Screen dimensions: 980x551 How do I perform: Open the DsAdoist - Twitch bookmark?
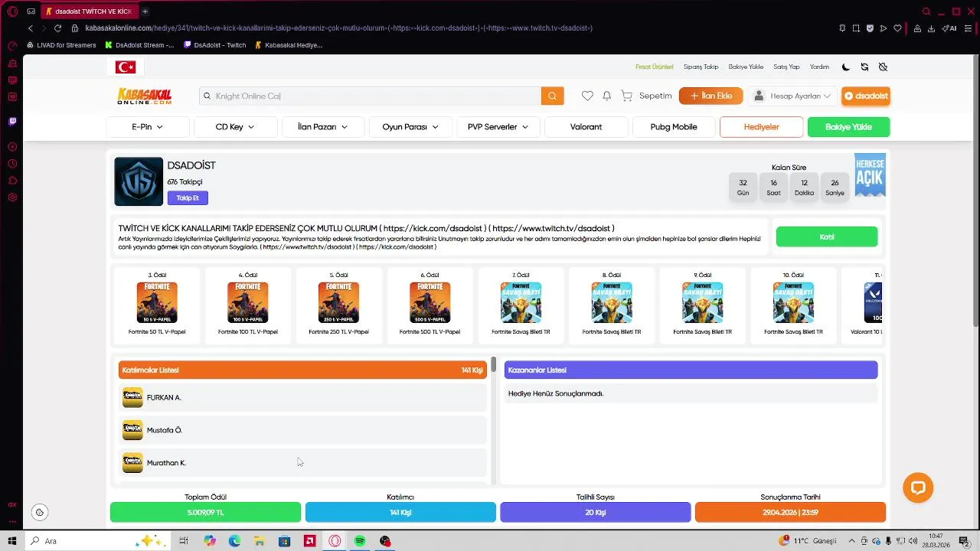[215, 45]
